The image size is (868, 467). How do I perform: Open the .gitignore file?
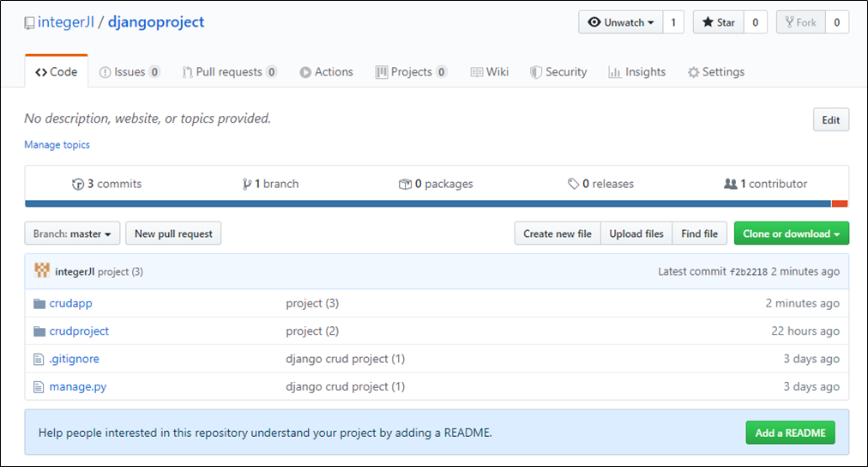(74, 359)
